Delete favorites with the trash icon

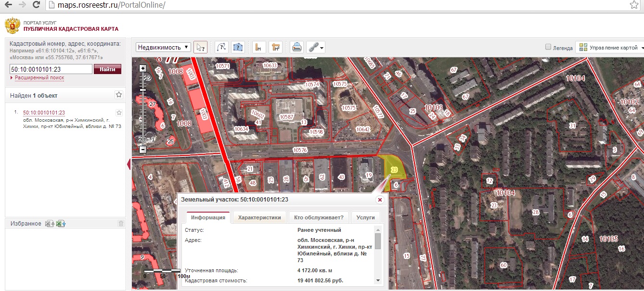[x=121, y=223]
